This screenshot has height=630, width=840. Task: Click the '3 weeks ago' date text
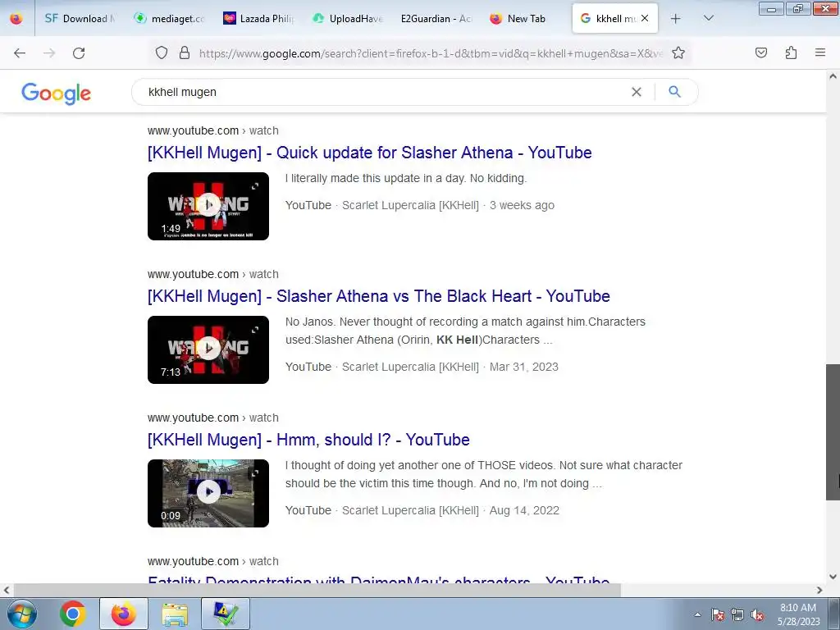tap(522, 205)
